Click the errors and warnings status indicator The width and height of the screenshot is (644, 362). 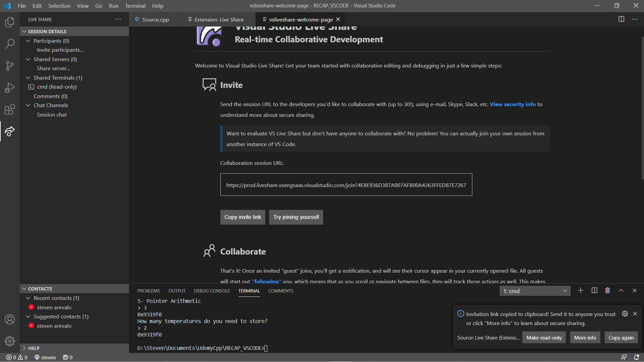[17, 358]
